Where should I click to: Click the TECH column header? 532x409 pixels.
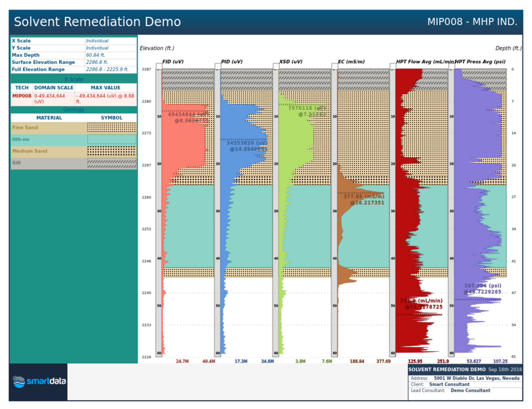point(22,88)
